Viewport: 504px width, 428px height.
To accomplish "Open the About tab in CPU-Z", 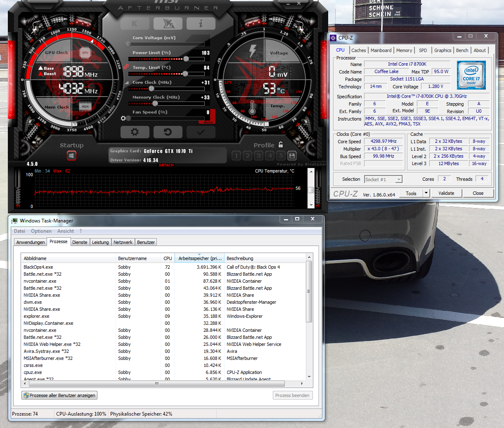I will coord(480,50).
